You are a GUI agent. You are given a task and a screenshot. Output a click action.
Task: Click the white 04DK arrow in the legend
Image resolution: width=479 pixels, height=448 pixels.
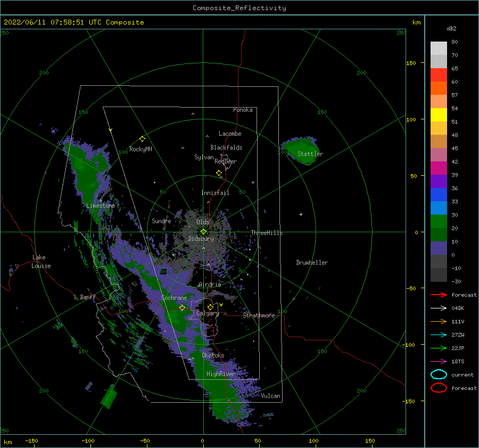click(439, 308)
